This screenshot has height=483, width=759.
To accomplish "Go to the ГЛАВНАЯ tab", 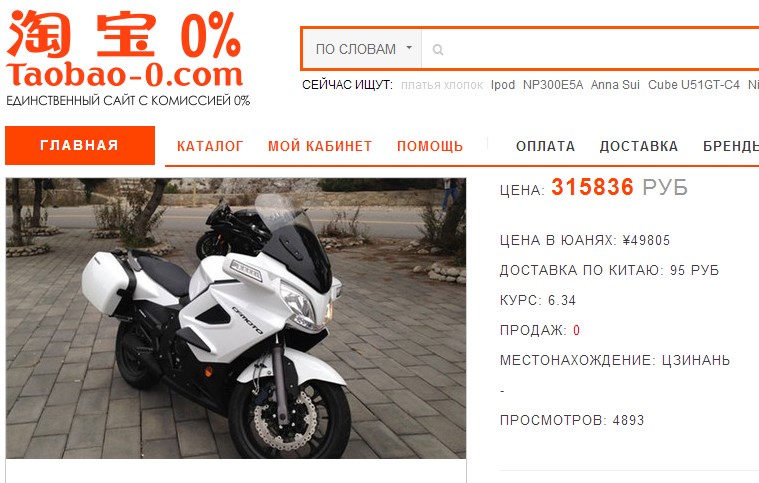I will (80, 146).
